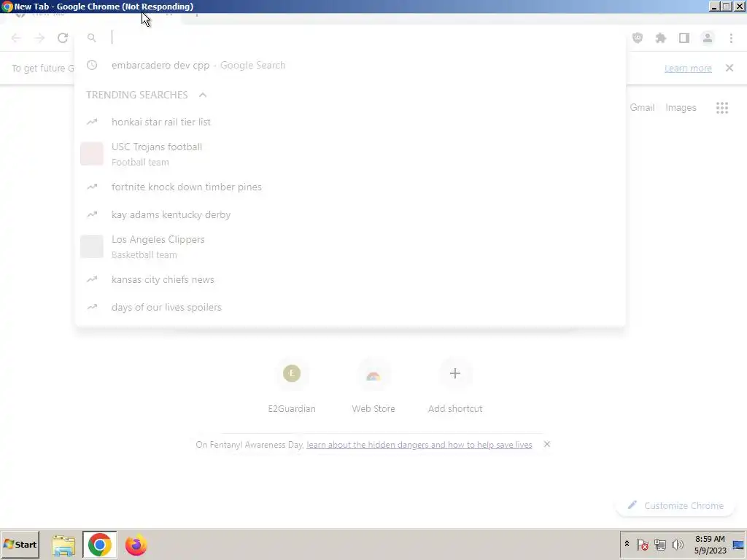Open the volume speaker tray icon

(678, 544)
